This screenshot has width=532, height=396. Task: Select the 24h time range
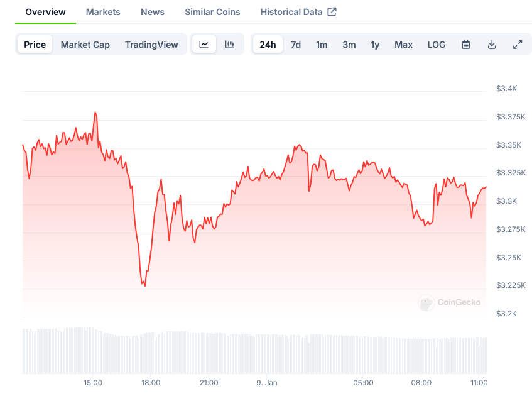tap(268, 45)
